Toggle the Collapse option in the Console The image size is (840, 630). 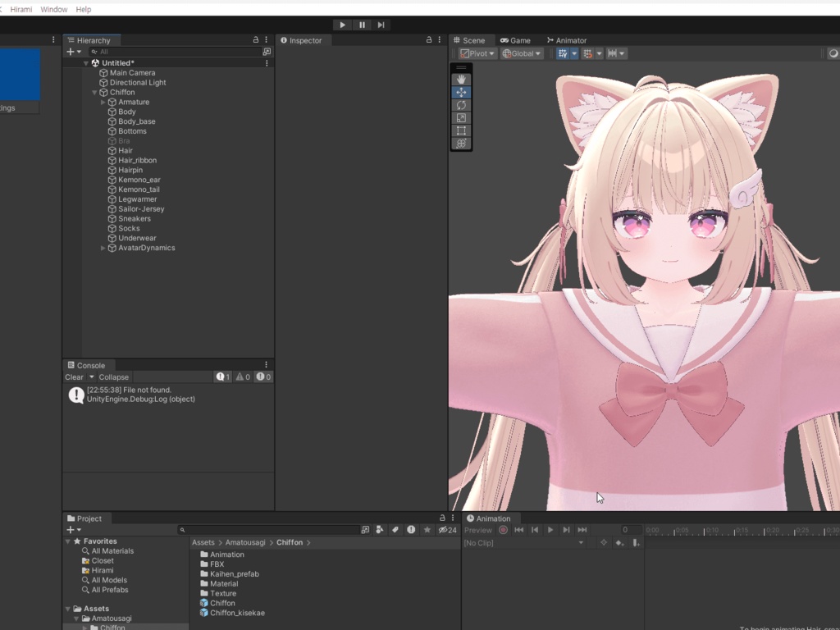pyautogui.click(x=113, y=377)
